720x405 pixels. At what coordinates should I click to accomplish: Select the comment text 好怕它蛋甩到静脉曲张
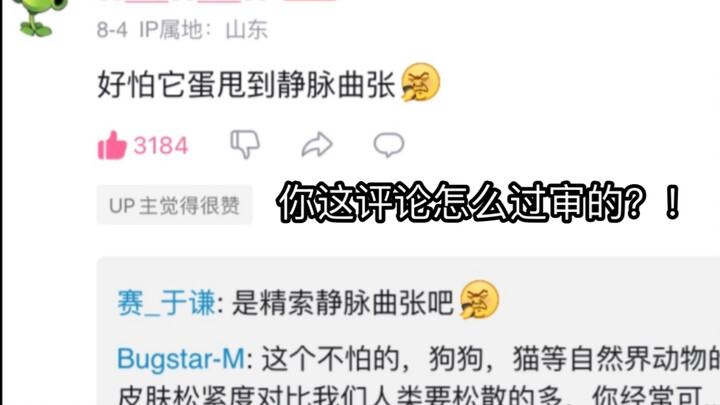point(247,84)
